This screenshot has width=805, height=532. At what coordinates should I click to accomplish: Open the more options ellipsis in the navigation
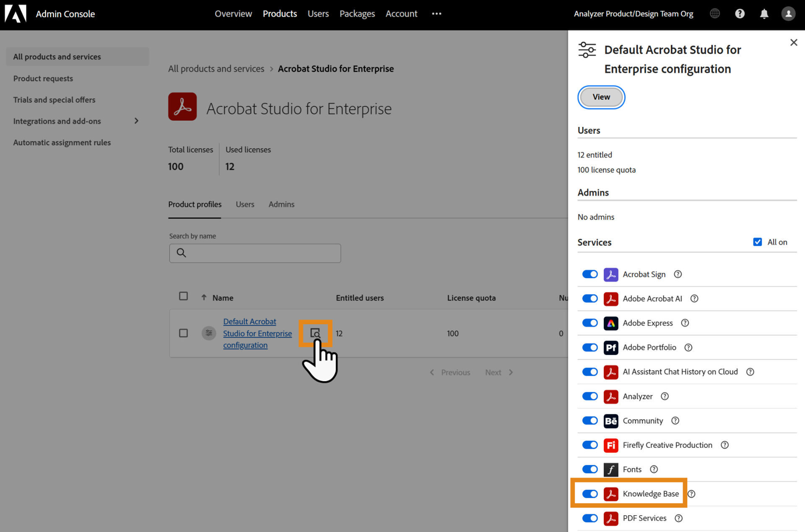pos(436,14)
